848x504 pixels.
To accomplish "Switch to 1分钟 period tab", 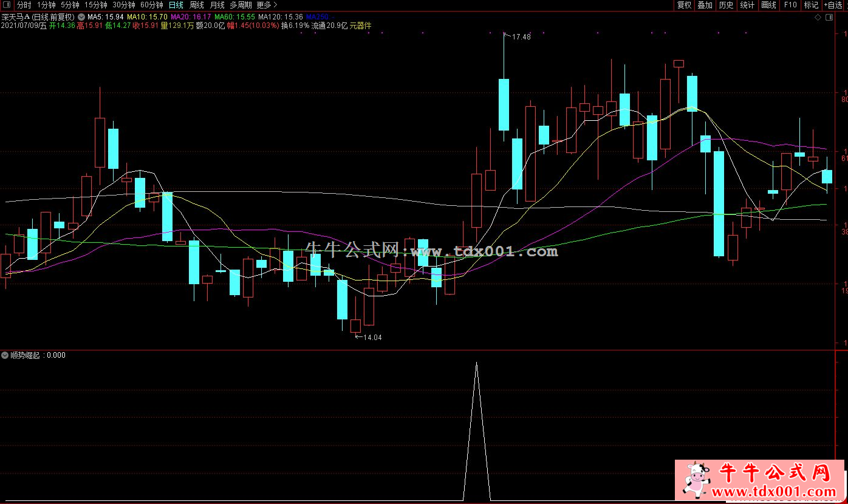I will tap(46, 5).
